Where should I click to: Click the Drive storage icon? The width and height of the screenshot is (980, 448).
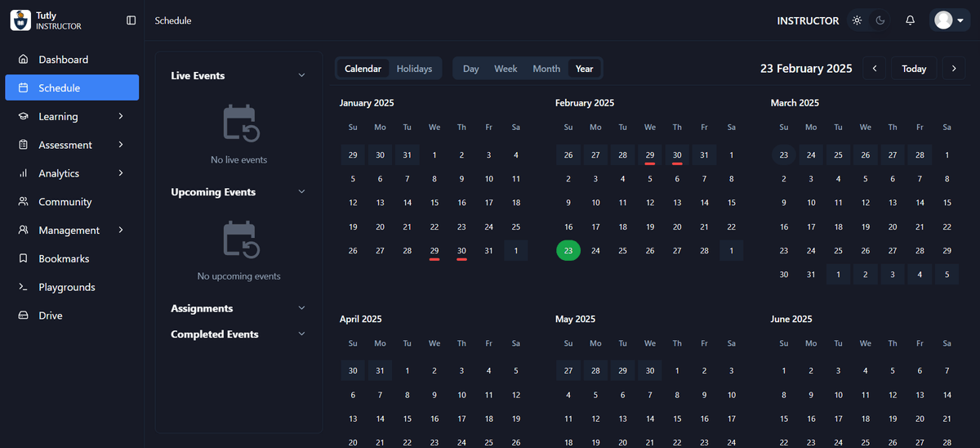(23, 316)
